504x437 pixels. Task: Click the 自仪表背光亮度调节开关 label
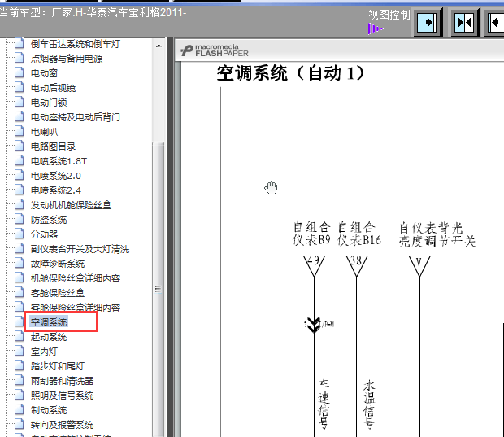(x=437, y=234)
